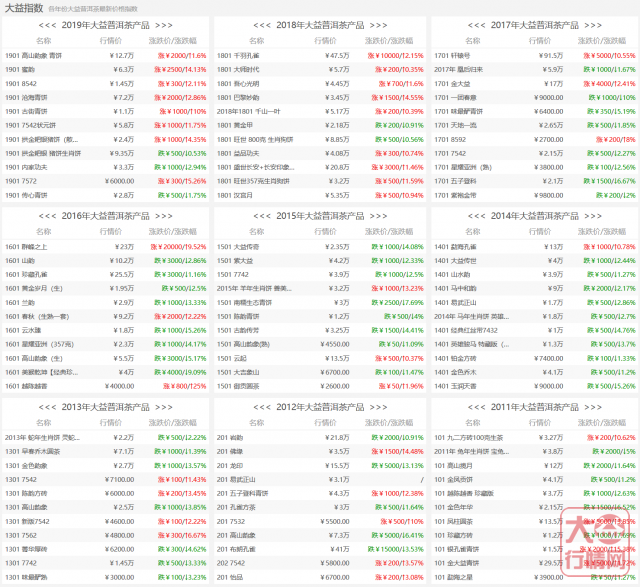
Task: Open the 大益指数 page title
Action: point(24,8)
